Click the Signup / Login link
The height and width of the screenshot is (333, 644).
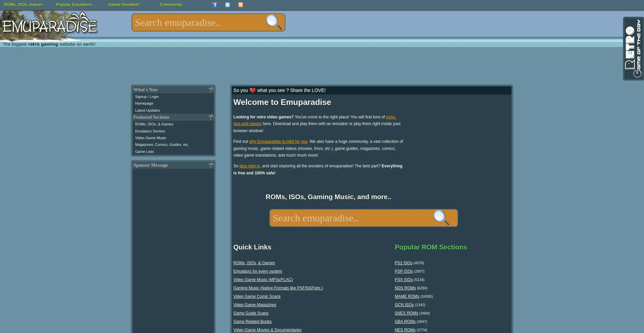click(x=147, y=97)
